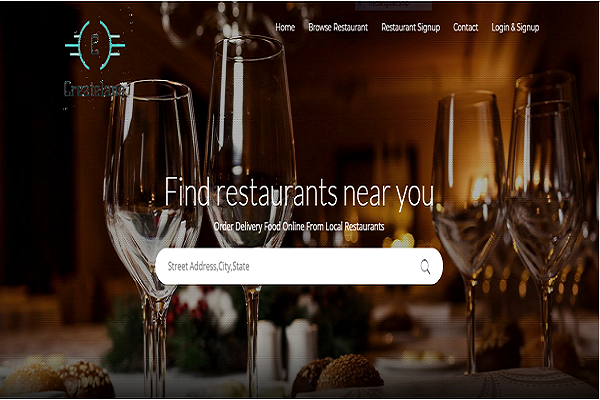Click the word 'Browse' in the navigation bar
The height and width of the screenshot is (400, 600).
(x=320, y=27)
